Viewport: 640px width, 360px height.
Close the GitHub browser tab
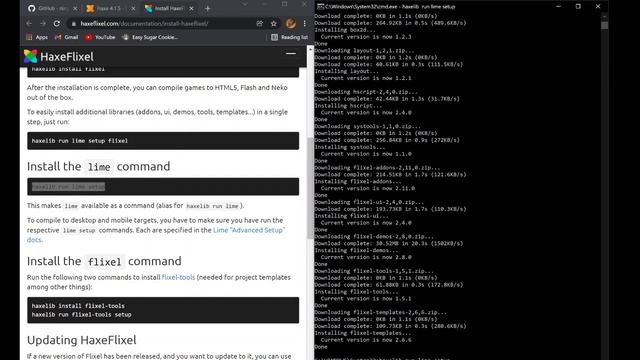click(75, 8)
